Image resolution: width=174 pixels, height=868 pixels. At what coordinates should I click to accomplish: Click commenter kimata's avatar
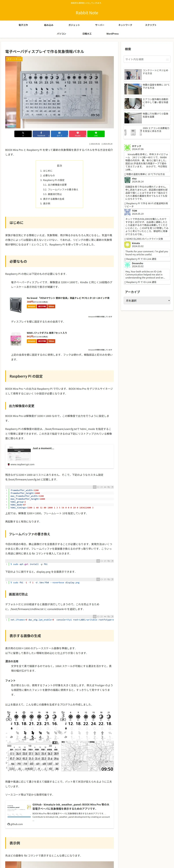pos(127,245)
